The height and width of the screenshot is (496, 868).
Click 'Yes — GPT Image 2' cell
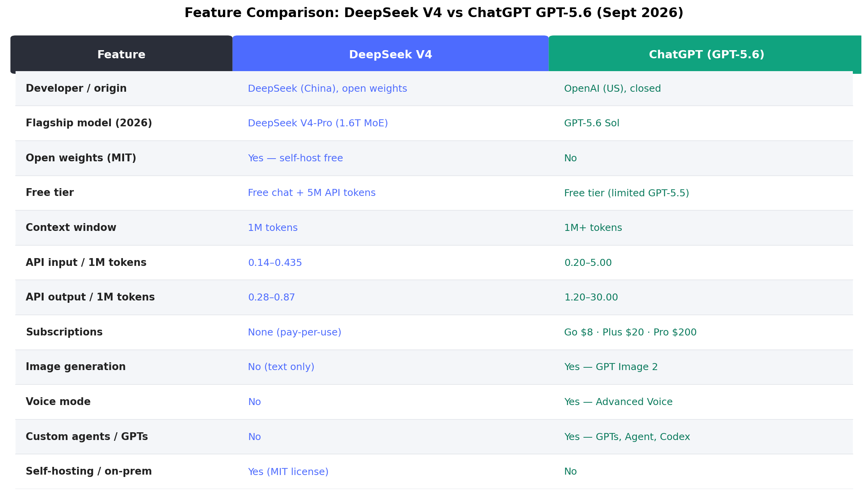point(611,367)
